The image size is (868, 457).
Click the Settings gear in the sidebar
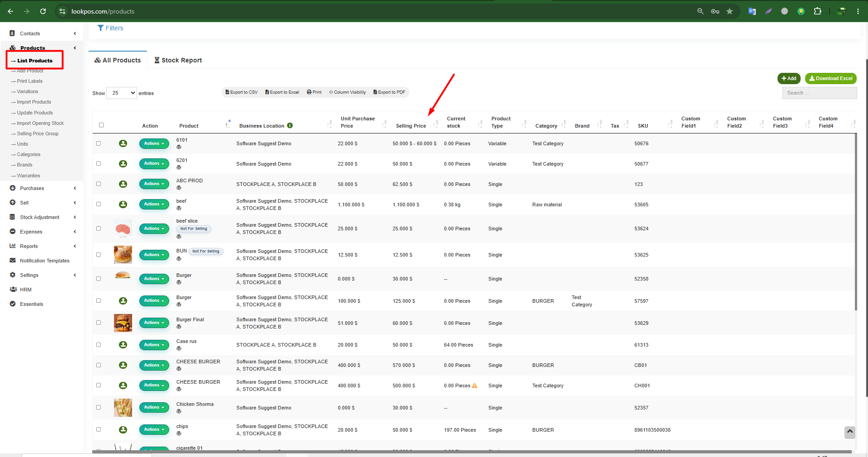pyautogui.click(x=13, y=275)
